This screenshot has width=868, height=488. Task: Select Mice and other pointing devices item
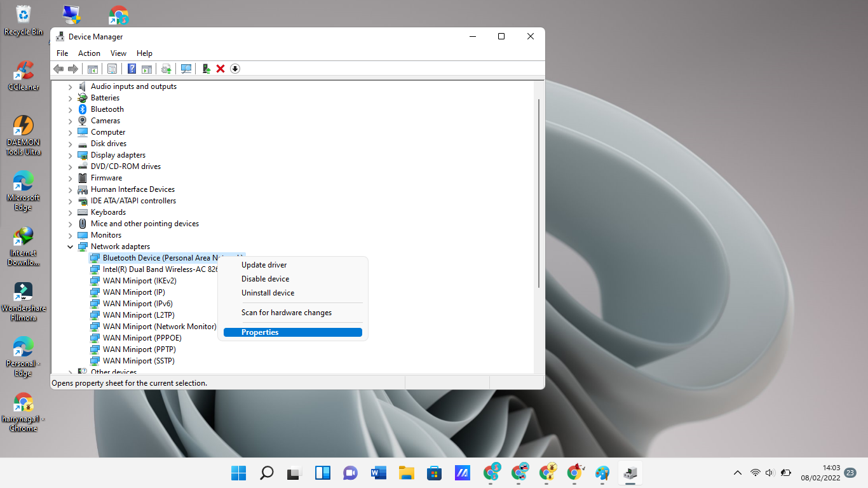(x=145, y=224)
